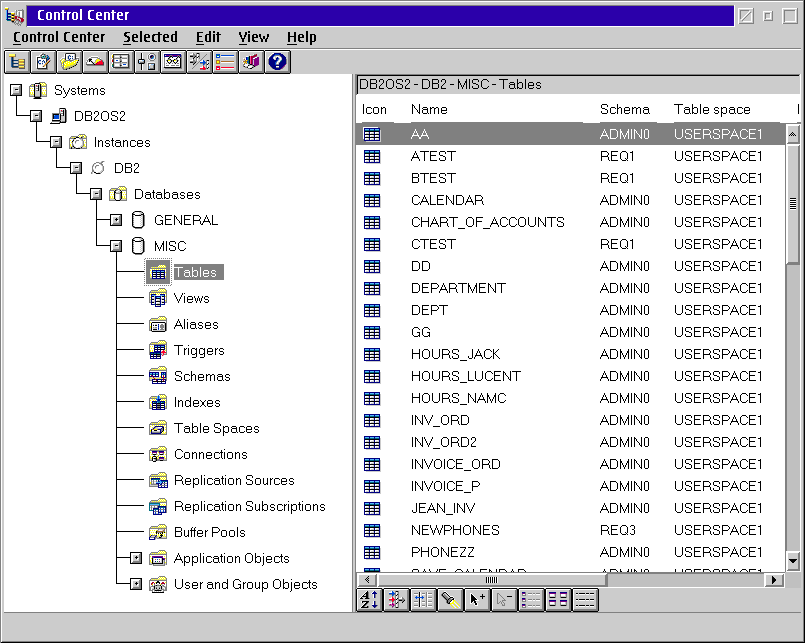This screenshot has height=643, width=805.
Task: Select the Connections node
Action: coord(210,455)
